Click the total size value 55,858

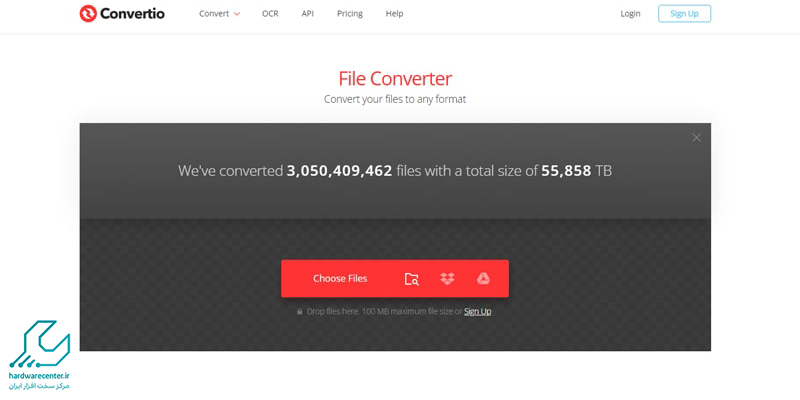click(566, 171)
